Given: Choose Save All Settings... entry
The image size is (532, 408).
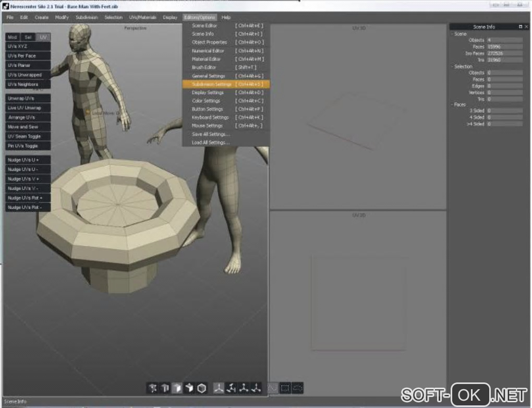Looking at the screenshot, I should pyautogui.click(x=226, y=135).
